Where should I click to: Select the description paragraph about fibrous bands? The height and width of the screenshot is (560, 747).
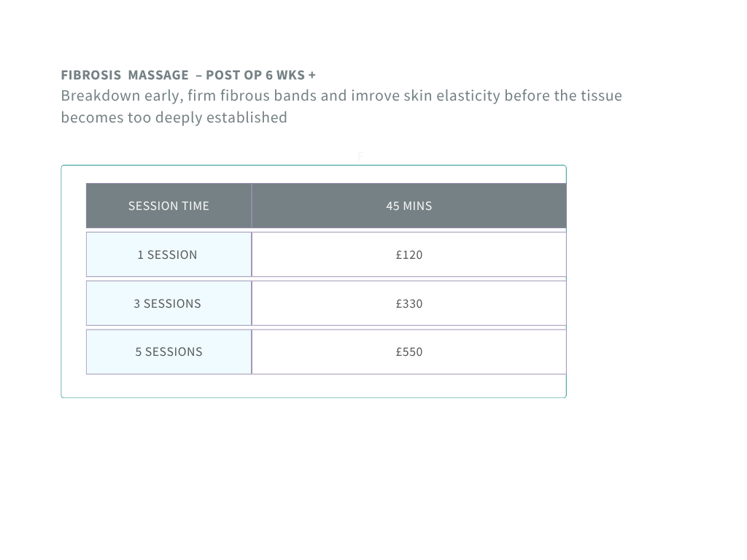coord(341,106)
